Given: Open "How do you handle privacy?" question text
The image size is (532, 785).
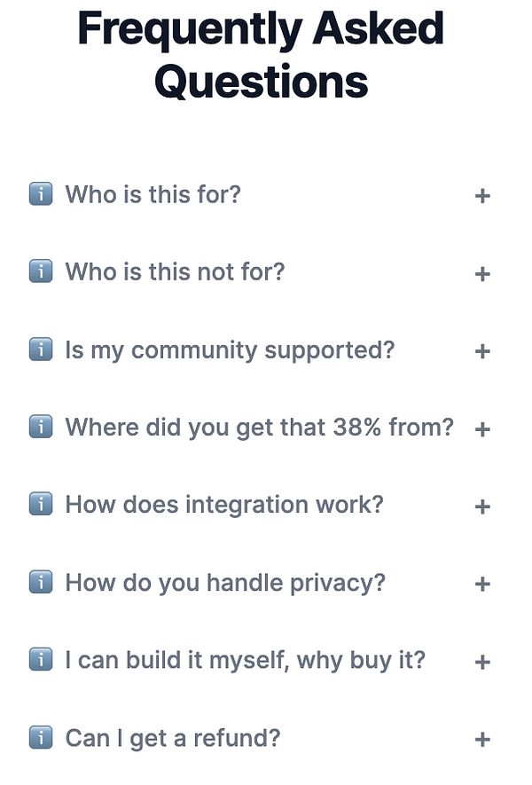Looking at the screenshot, I should point(225,583).
